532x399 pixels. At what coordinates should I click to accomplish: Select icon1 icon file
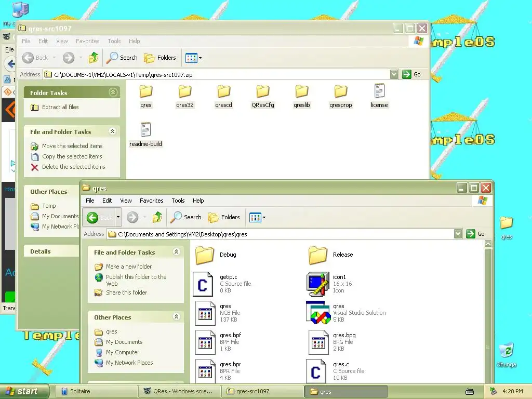click(x=329, y=284)
